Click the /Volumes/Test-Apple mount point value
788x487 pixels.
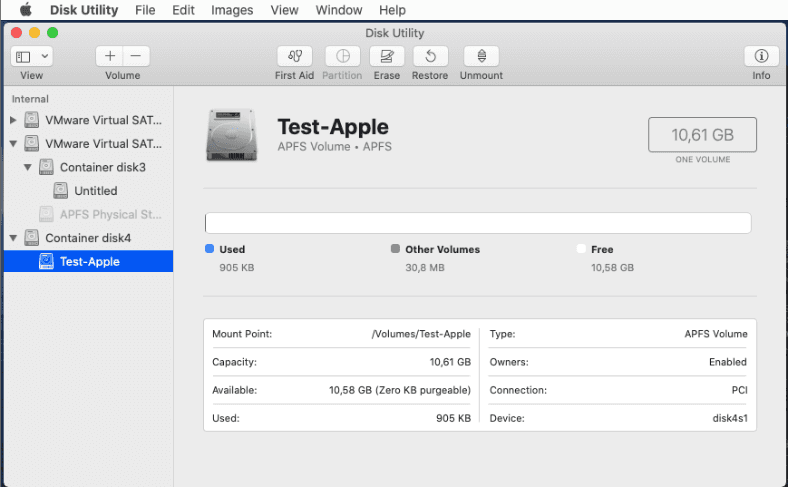(421, 334)
